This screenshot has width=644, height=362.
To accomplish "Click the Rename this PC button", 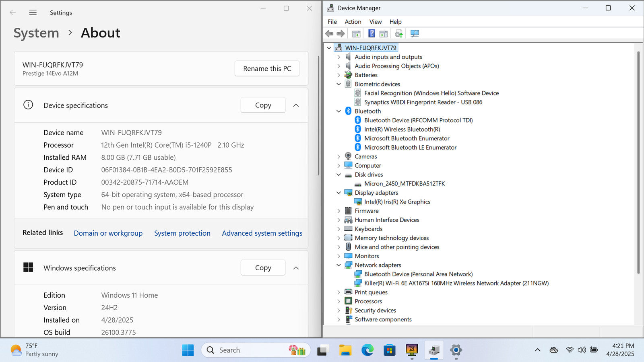I will point(267,68).
